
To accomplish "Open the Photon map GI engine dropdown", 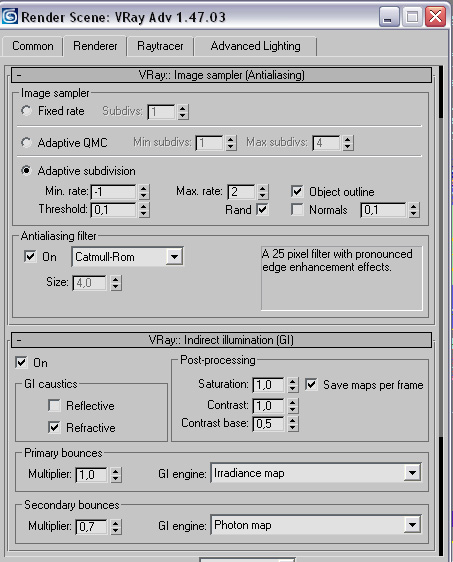I will (x=412, y=525).
